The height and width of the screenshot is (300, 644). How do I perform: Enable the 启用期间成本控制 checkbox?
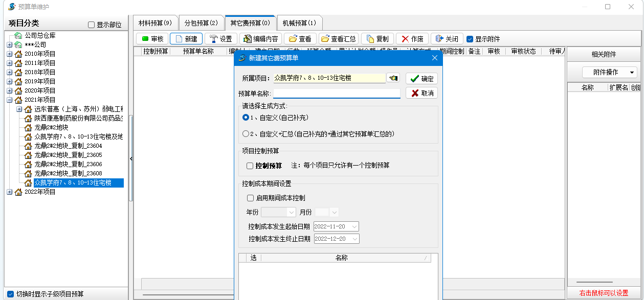250,198
